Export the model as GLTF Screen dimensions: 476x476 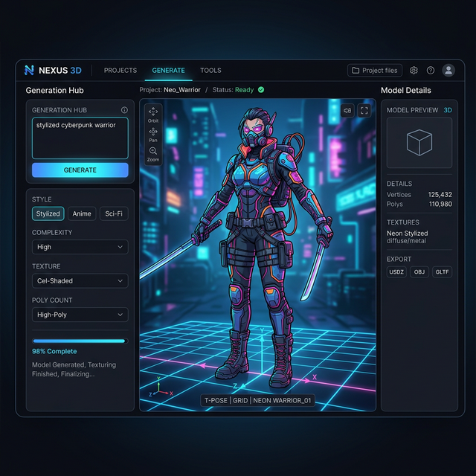[442, 272]
